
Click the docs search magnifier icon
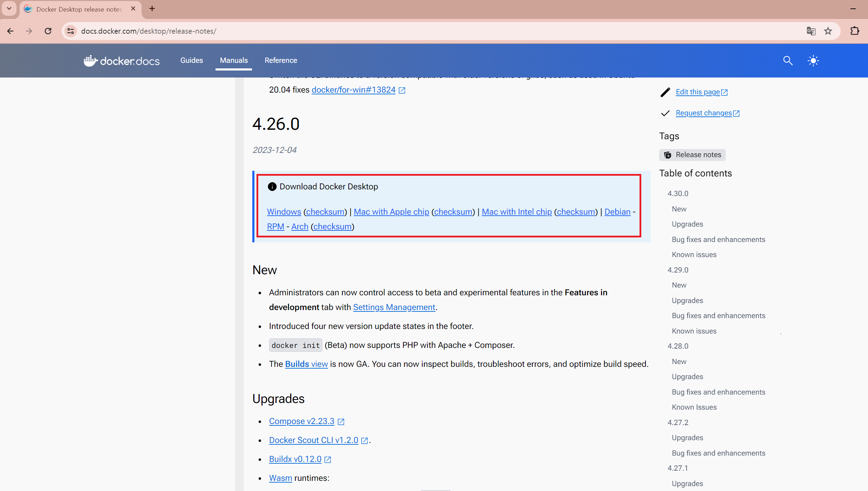point(788,61)
